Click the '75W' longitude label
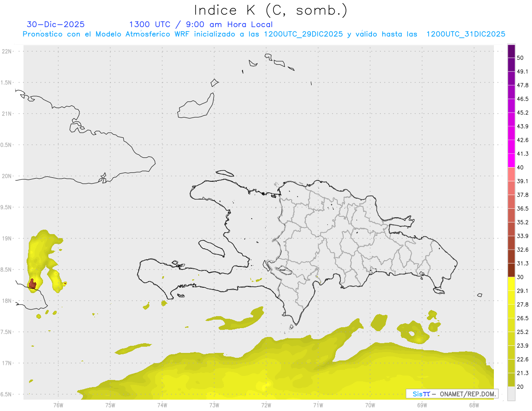Viewport: 532px width, 411px height. click(x=110, y=405)
